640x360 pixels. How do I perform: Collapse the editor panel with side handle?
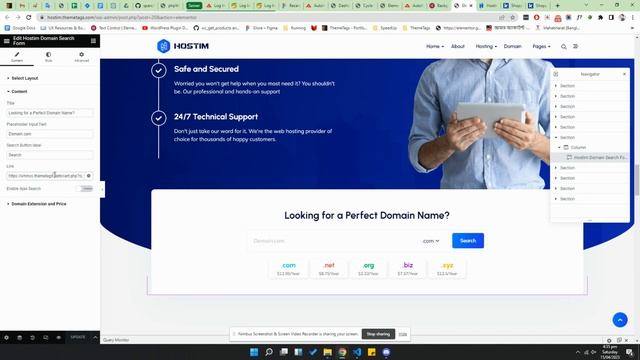(x=102, y=189)
